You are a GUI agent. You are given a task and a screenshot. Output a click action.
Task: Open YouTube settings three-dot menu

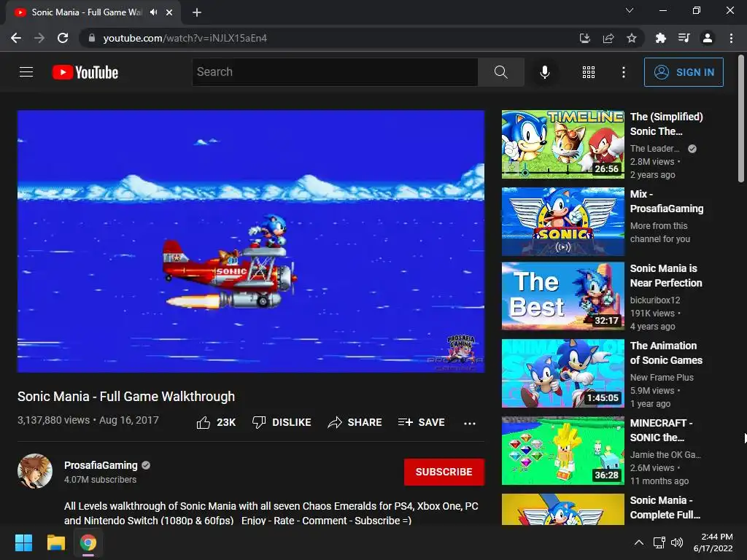click(x=623, y=72)
